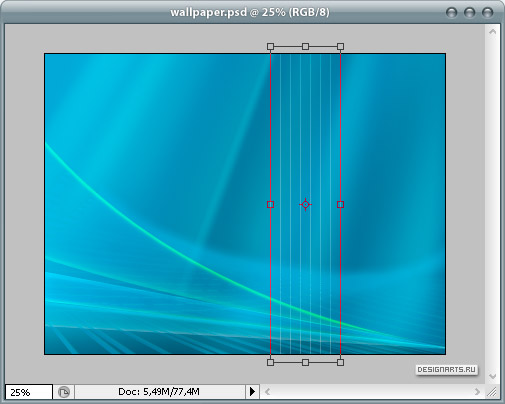Click the rightmost round window control button
This screenshot has height=404, width=505.
click(x=488, y=13)
